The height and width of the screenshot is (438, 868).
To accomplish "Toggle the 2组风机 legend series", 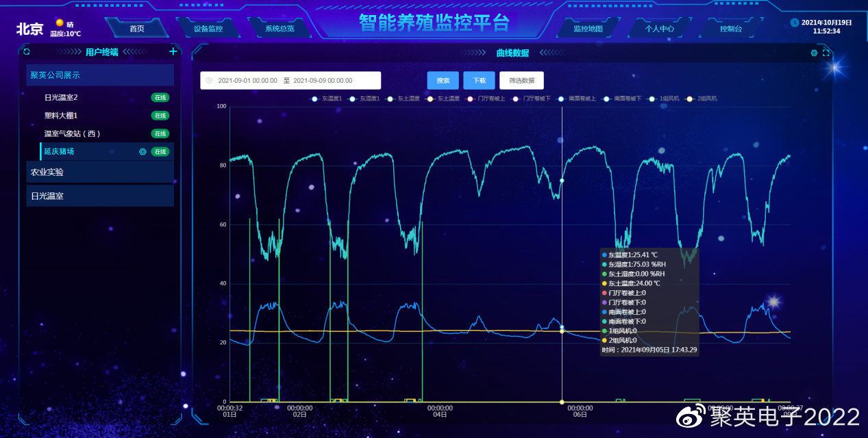I will click(x=701, y=99).
